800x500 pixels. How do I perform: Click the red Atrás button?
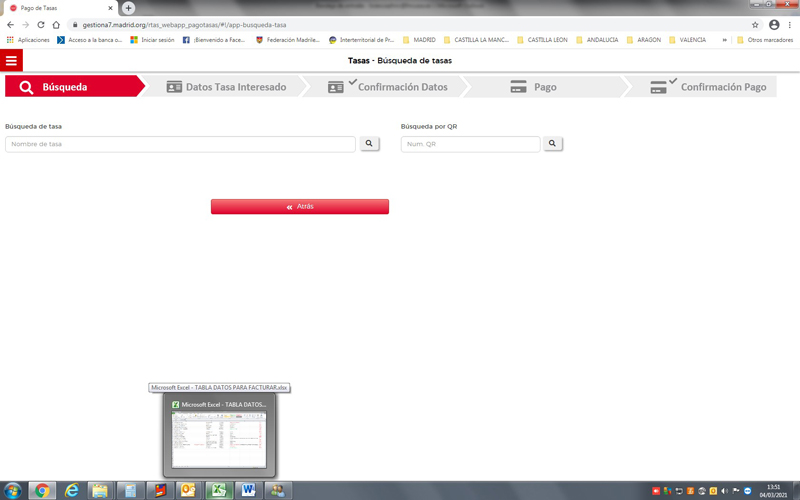299,207
